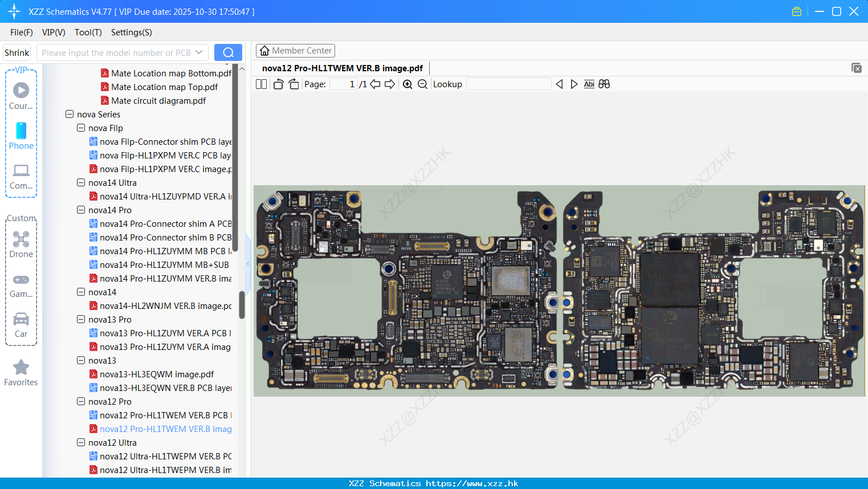Image resolution: width=868 pixels, height=489 pixels.
Task: Collapse the nova13 node
Action: (x=81, y=360)
